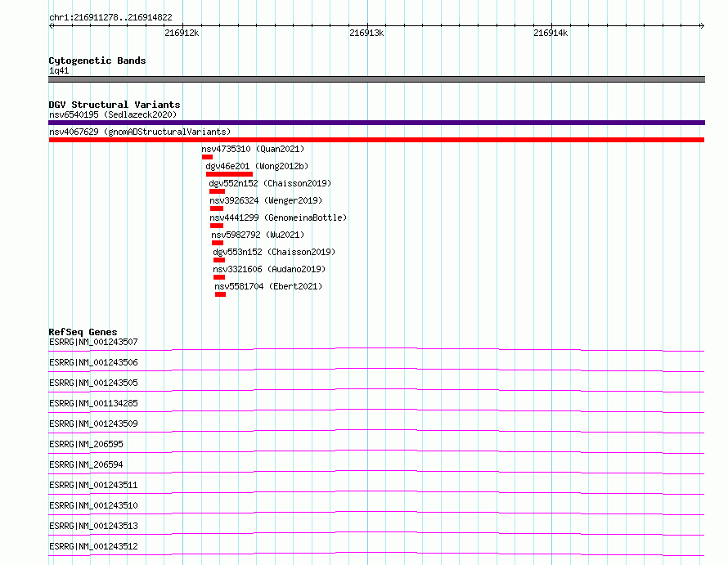Open variant nsv5581704 (Ebert2021)

coord(268,286)
